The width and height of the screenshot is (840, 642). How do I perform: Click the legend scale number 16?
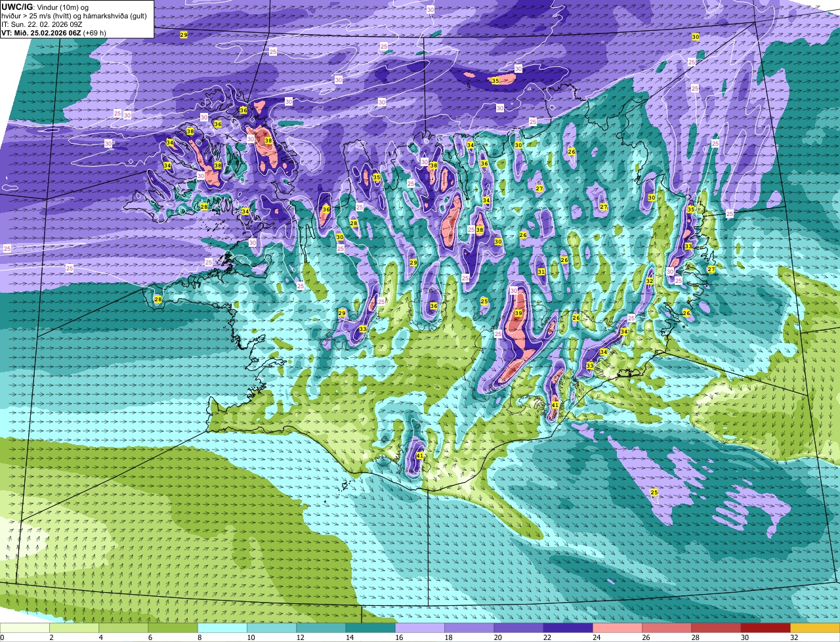tap(399, 637)
